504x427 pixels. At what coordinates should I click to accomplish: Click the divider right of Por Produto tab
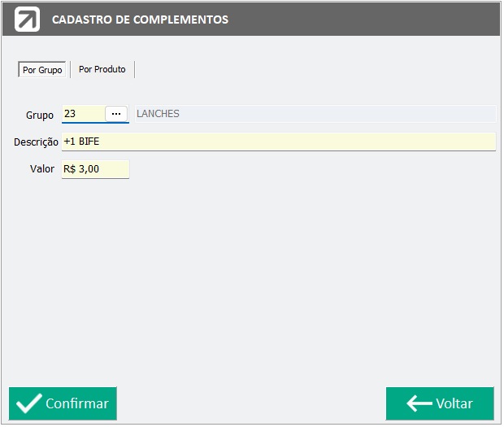click(x=134, y=69)
